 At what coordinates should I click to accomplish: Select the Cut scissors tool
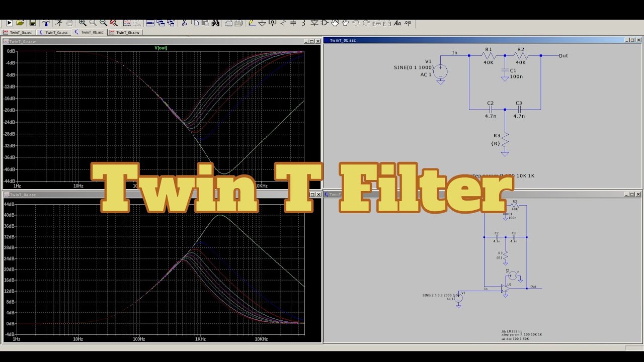(x=184, y=23)
